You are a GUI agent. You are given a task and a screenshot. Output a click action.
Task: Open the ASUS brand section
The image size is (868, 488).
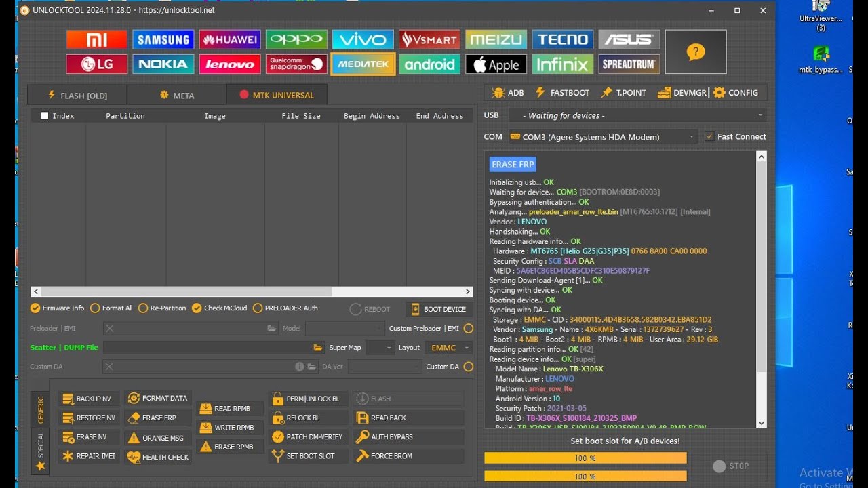(629, 39)
